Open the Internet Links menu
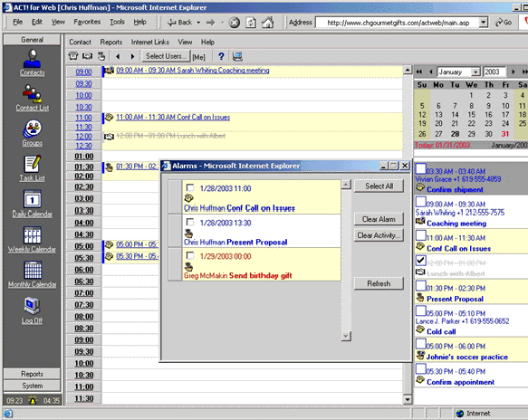528x420 pixels. tap(149, 42)
